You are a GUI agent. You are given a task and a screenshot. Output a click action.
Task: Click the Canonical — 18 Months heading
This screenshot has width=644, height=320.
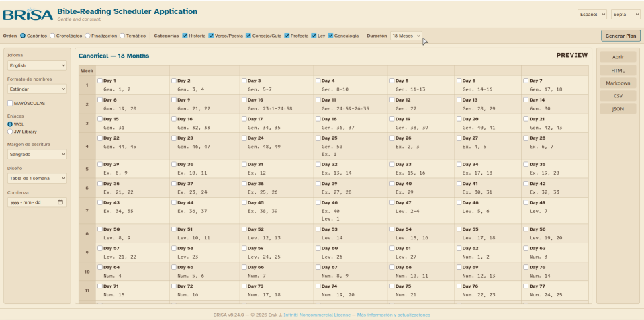[x=113, y=56]
